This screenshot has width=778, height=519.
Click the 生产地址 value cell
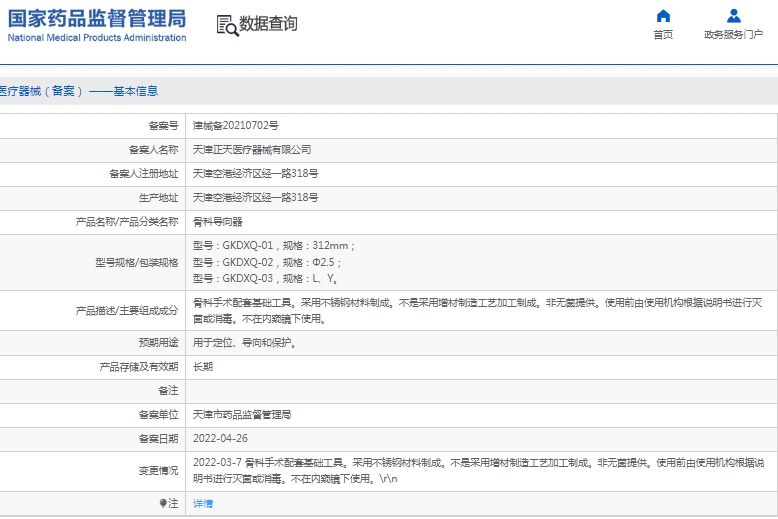481,197
